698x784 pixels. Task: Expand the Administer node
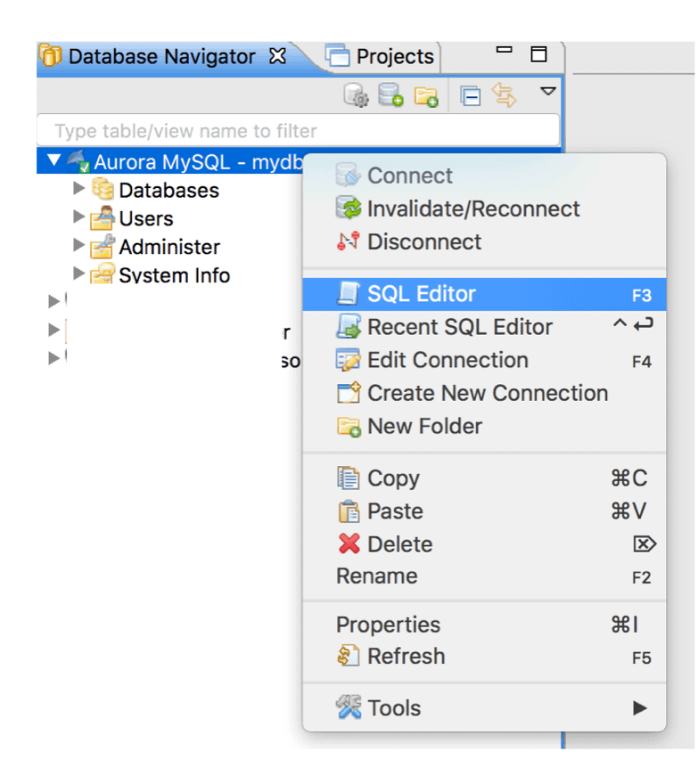coord(78,244)
